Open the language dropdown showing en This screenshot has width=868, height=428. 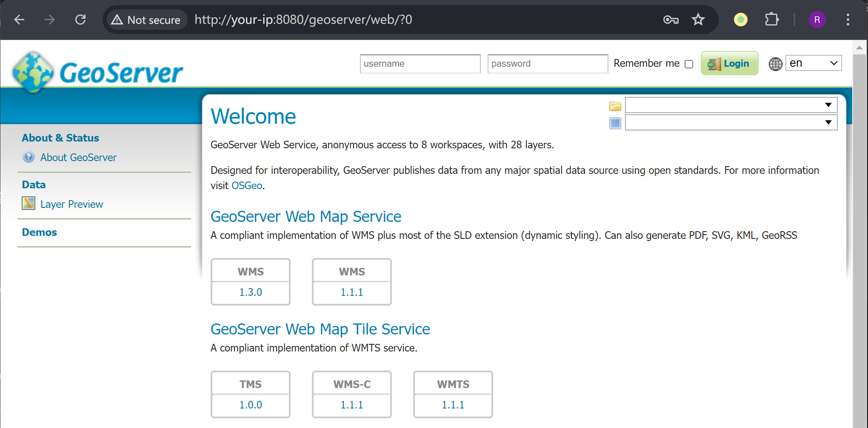pos(813,63)
